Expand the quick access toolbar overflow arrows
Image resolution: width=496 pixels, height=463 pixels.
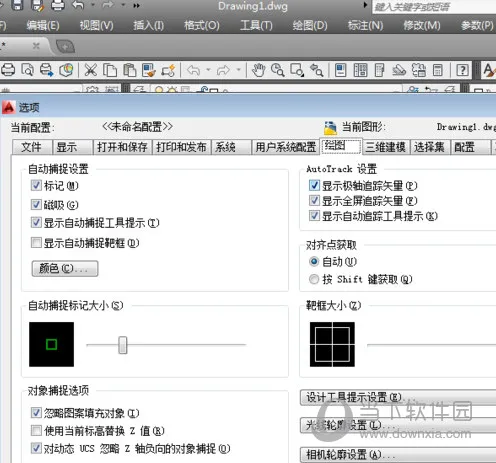click(x=136, y=5)
